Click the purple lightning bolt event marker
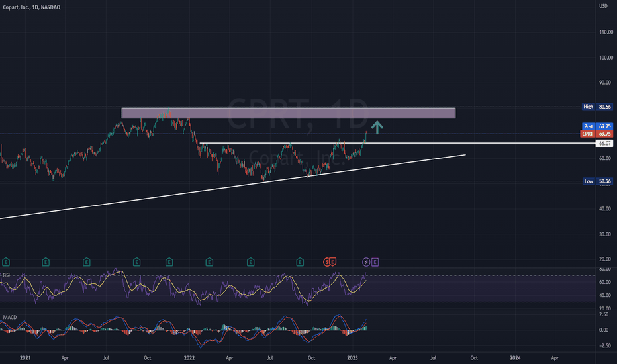The height and width of the screenshot is (364, 617). [366, 262]
